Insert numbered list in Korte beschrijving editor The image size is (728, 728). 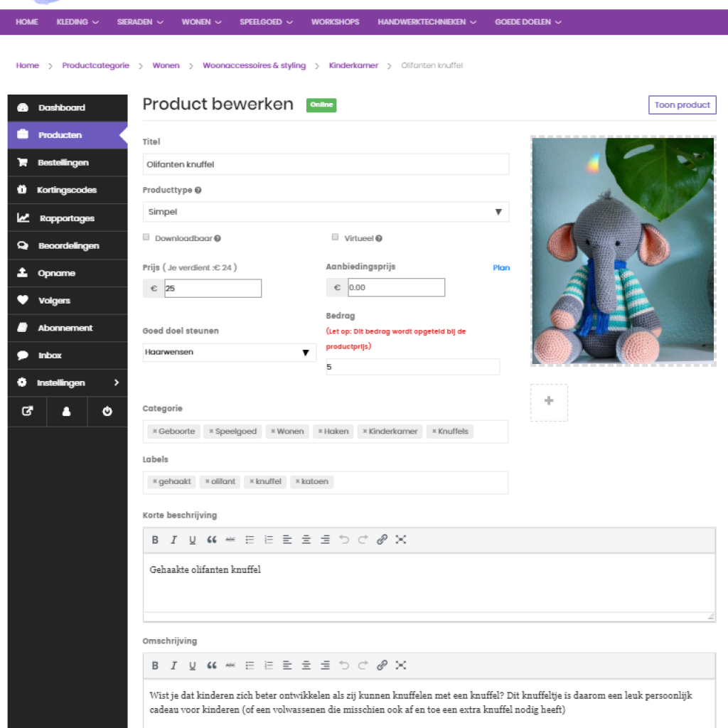click(268, 540)
